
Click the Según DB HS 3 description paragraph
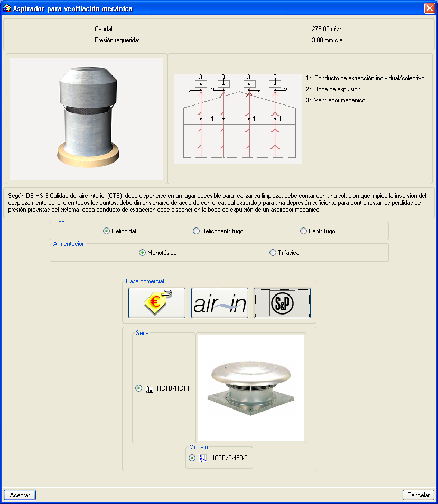[217, 203]
